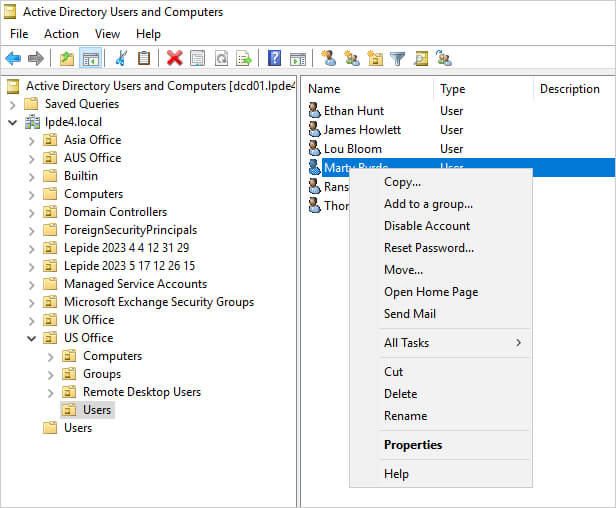Open the Help menu in menu bar

tap(148, 34)
